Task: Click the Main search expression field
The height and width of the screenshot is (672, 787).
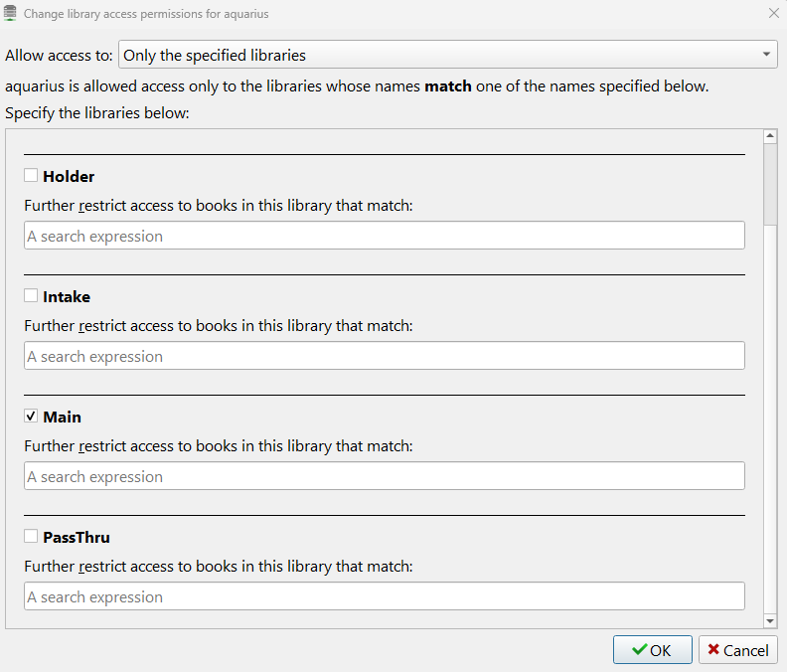Action: pos(384,476)
